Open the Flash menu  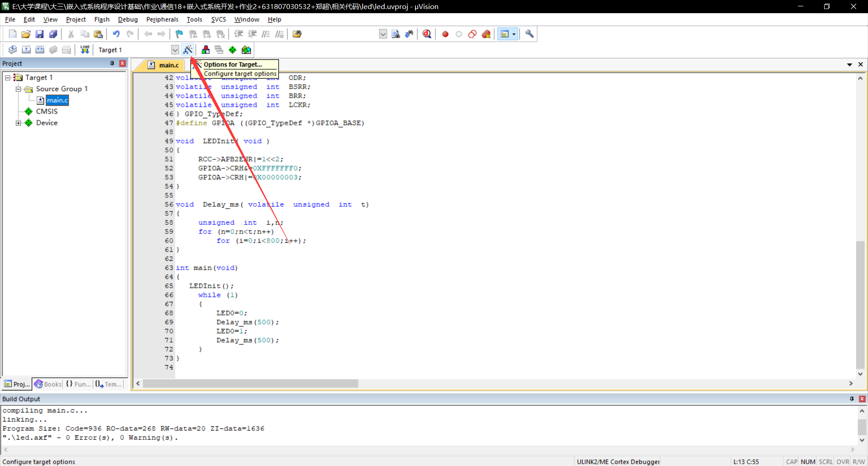click(x=102, y=19)
